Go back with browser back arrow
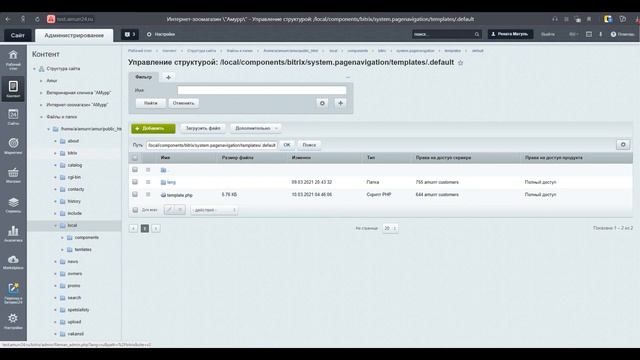 pos(8,19)
